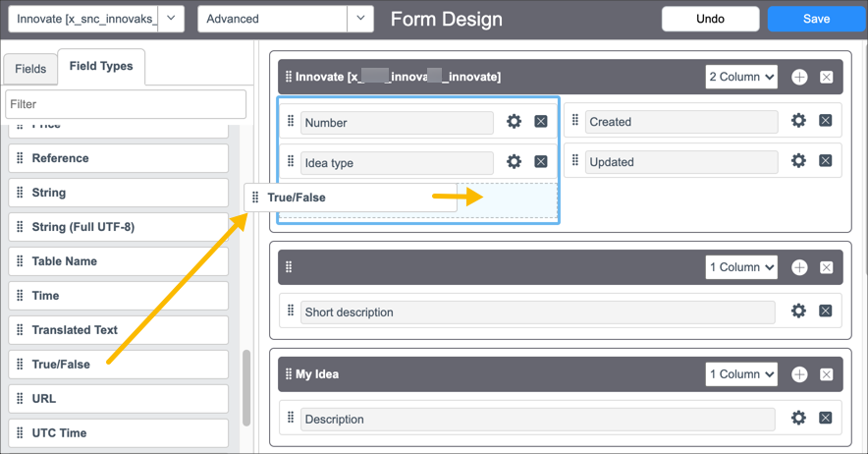Click plus icon on the untitled section header
The height and width of the screenshot is (454, 868).
799,267
